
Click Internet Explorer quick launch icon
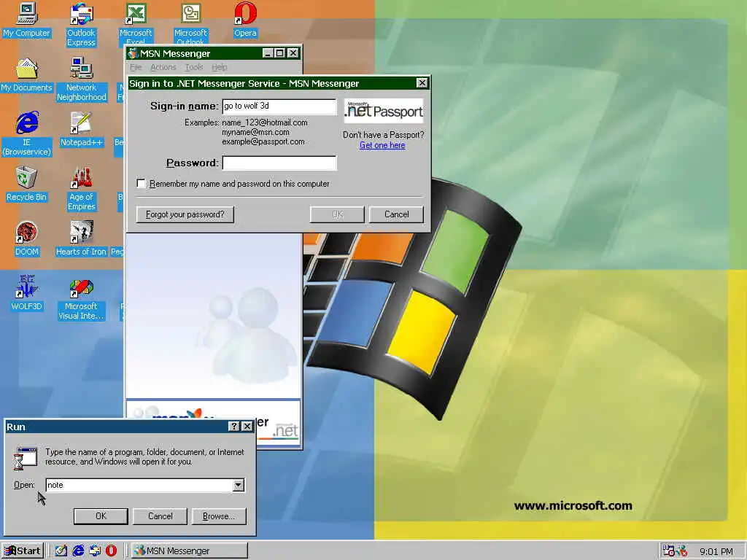(78, 551)
